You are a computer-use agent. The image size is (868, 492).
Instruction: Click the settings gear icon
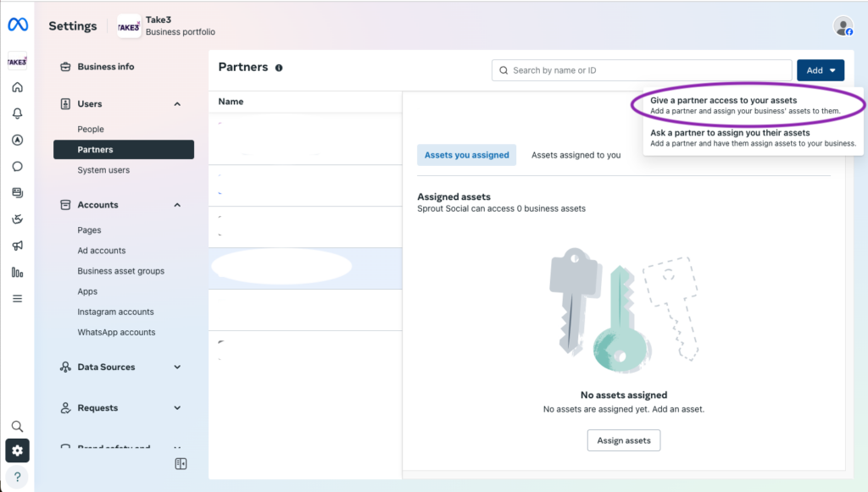(x=17, y=451)
